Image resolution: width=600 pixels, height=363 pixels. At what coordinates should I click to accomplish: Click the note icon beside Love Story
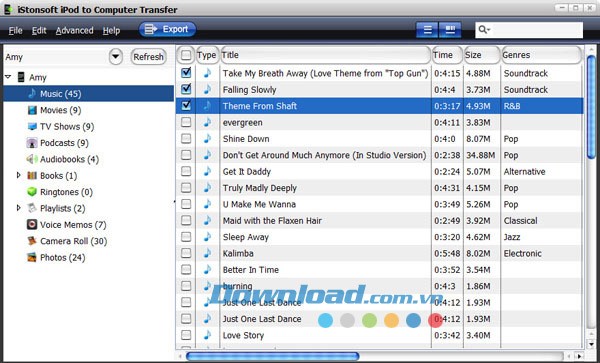click(x=207, y=335)
